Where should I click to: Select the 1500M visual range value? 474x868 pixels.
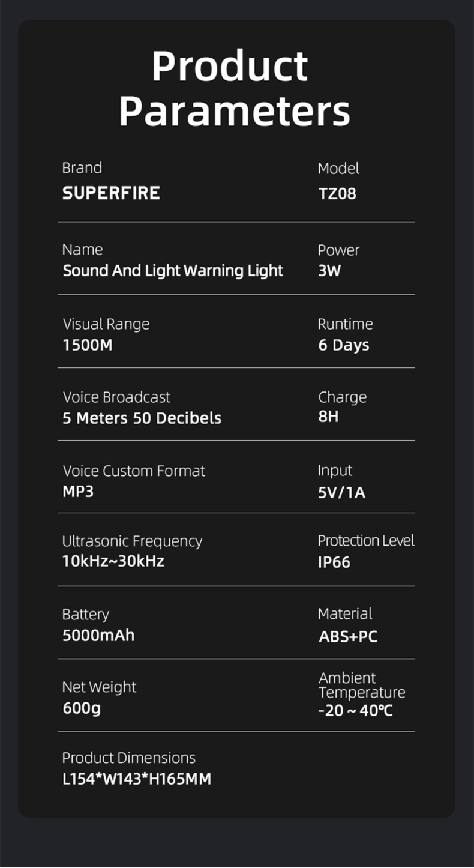[x=88, y=345]
